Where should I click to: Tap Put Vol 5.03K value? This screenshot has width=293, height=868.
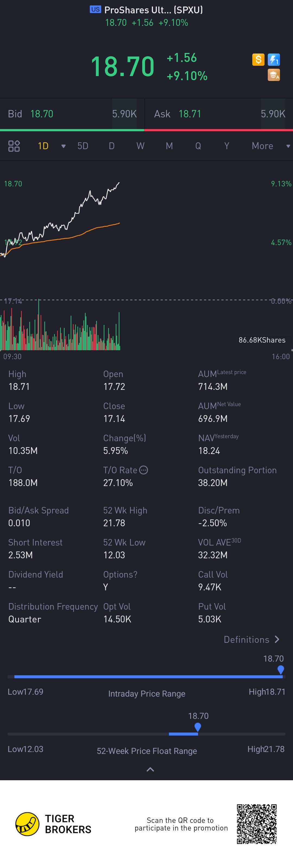tap(209, 619)
